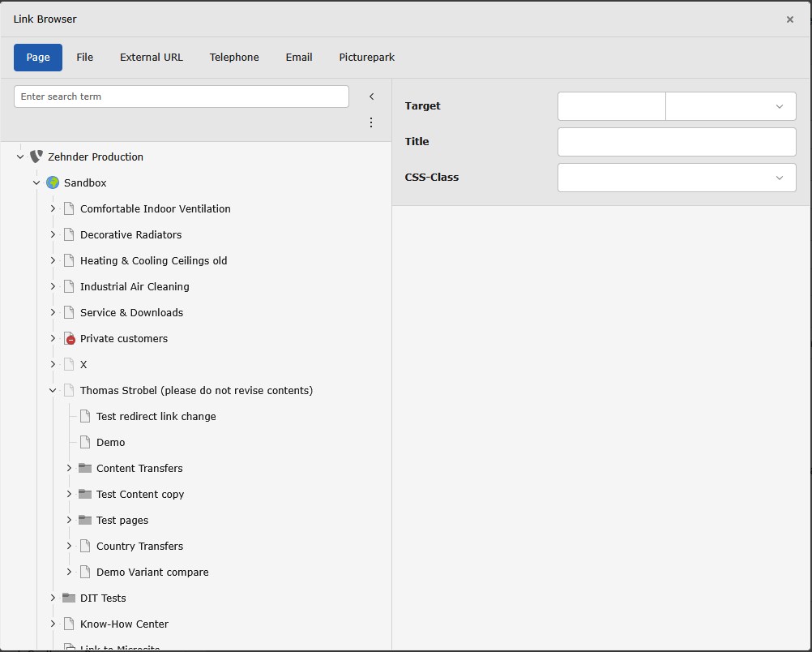Open the Target dropdown list

[730, 106]
